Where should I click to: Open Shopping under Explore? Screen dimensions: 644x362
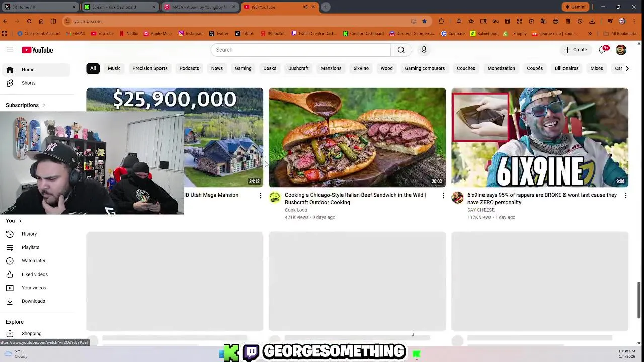click(35, 334)
